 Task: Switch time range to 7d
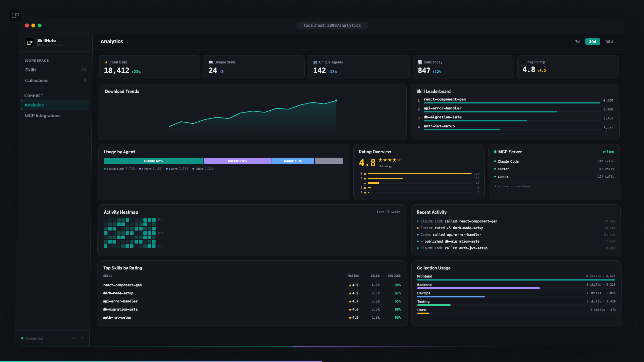[577, 42]
